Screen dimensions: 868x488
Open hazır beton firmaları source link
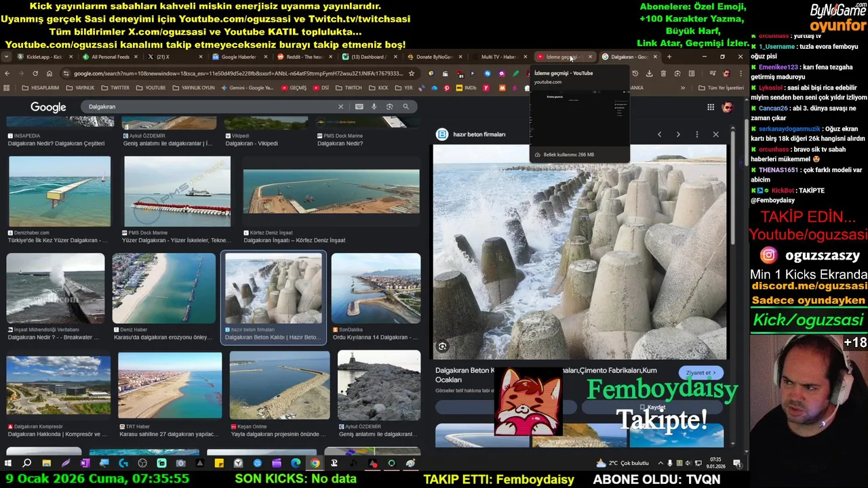tap(479, 134)
